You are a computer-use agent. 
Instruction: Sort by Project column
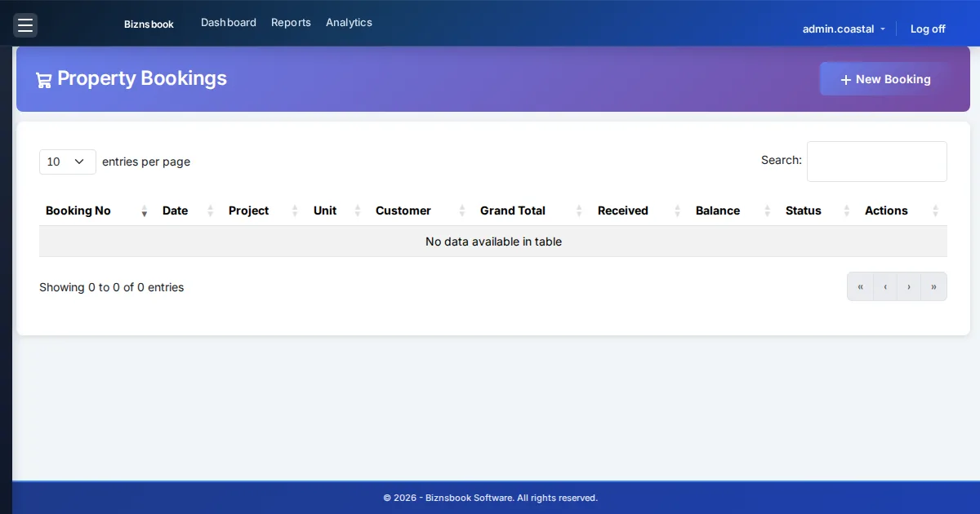(x=265, y=210)
